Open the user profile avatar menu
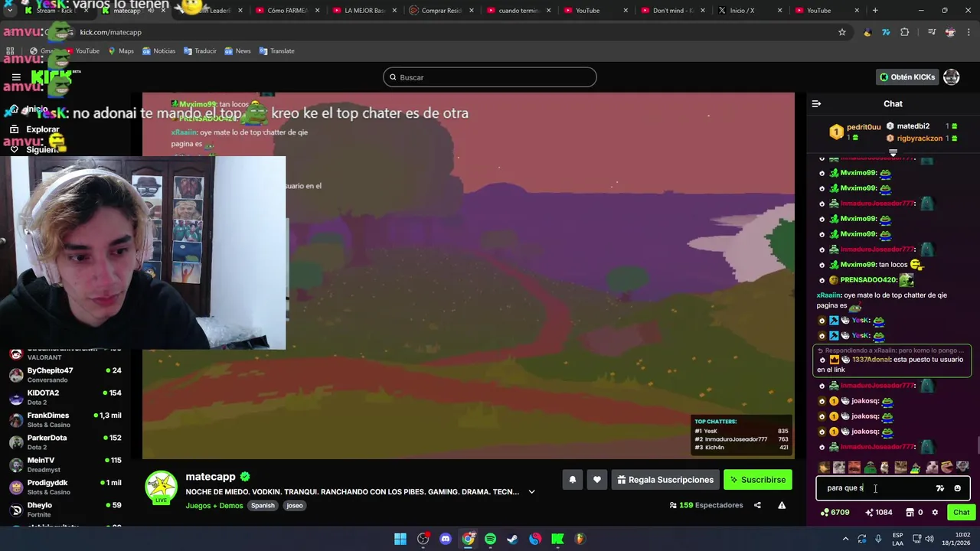This screenshot has width=980, height=551. pos(952,77)
